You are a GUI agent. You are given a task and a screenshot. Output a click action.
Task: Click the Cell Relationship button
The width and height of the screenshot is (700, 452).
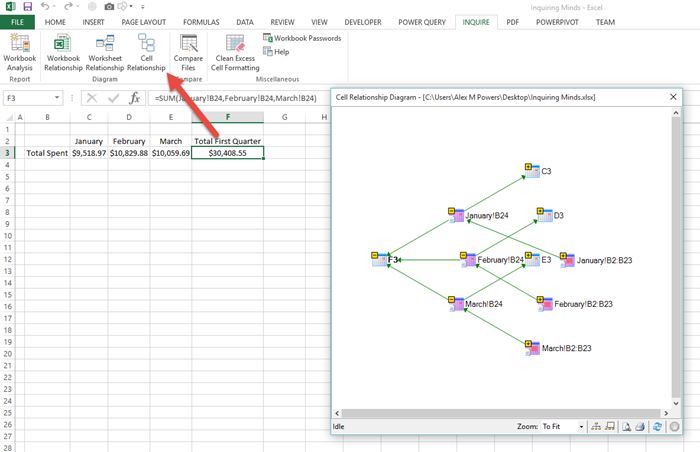pyautogui.click(x=146, y=51)
